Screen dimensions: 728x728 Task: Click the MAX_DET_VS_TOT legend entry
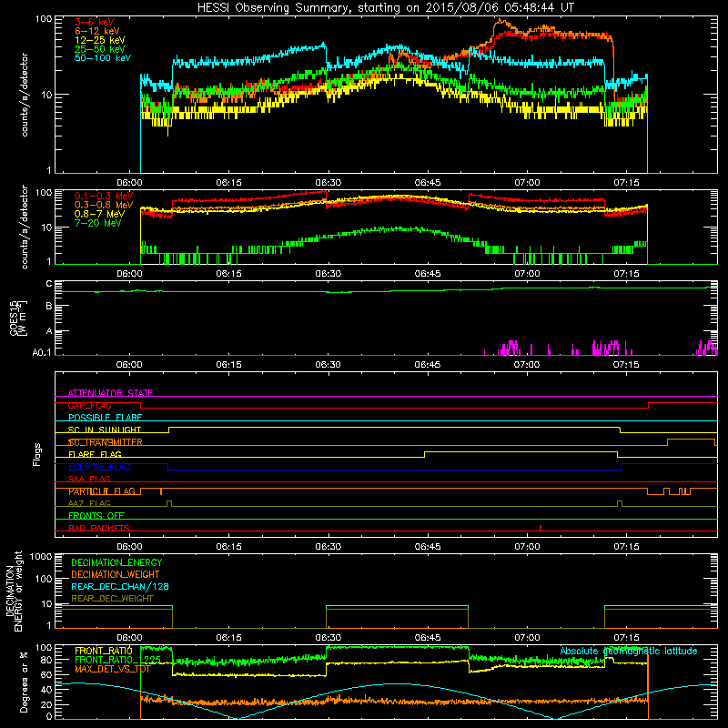click(113, 670)
